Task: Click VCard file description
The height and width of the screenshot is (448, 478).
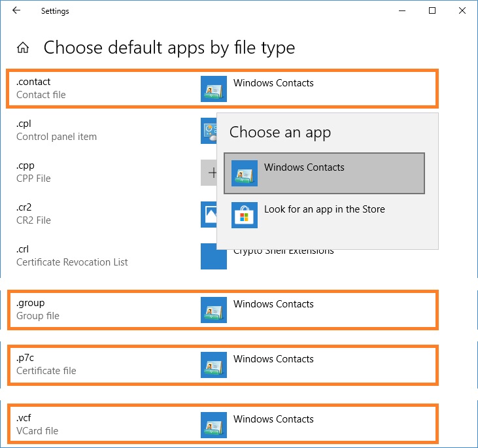Action: pyautogui.click(x=37, y=431)
